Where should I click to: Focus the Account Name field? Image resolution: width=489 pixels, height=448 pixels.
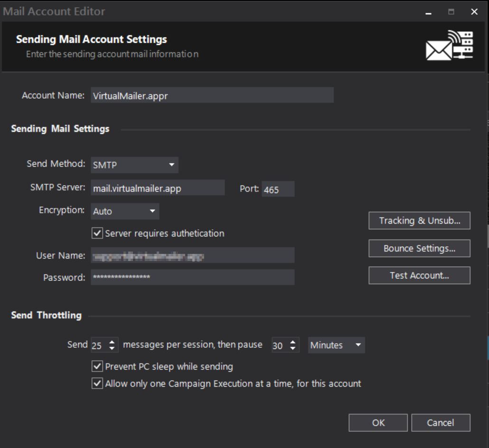click(x=212, y=95)
